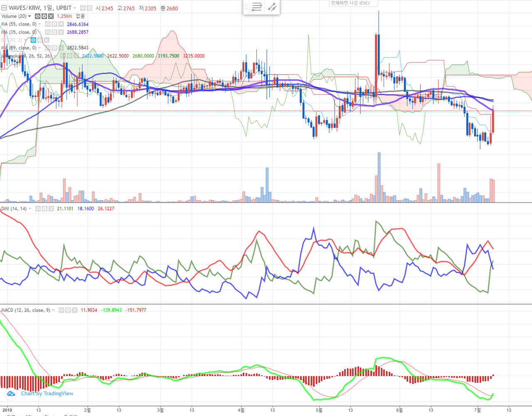Toggle visibility of the WAVES/KRW main series

pyautogui.click(x=83, y=8)
